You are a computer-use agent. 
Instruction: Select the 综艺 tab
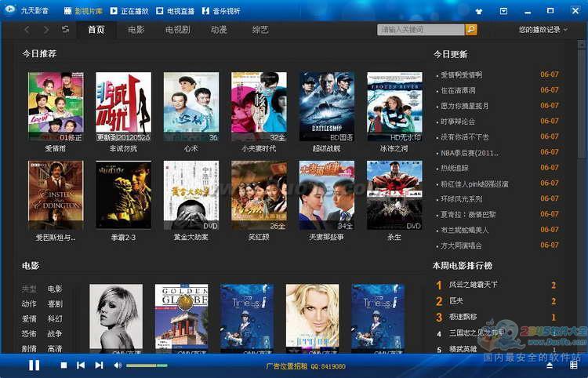point(260,30)
